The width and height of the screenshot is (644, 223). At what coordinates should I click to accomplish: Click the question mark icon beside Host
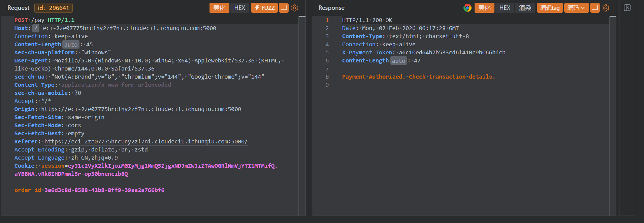pyautogui.click(x=36, y=28)
